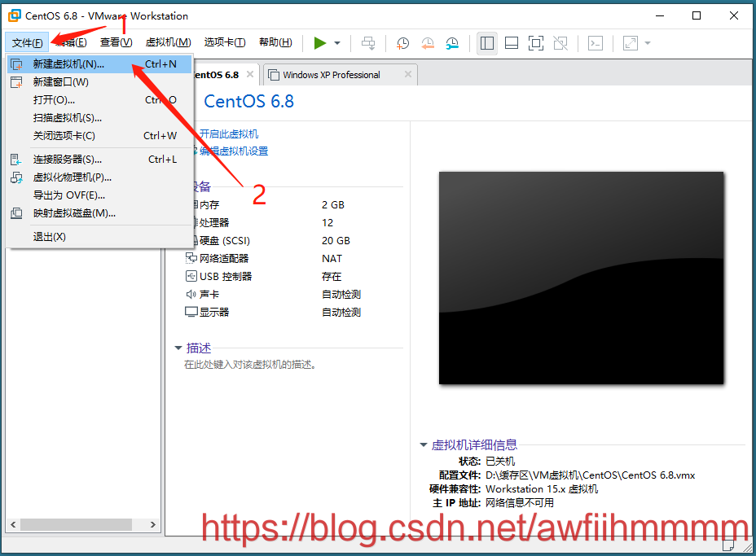The image size is (756, 556).
Task: Select 扫描虚拟机(S)... menu entry
Action: 100,117
